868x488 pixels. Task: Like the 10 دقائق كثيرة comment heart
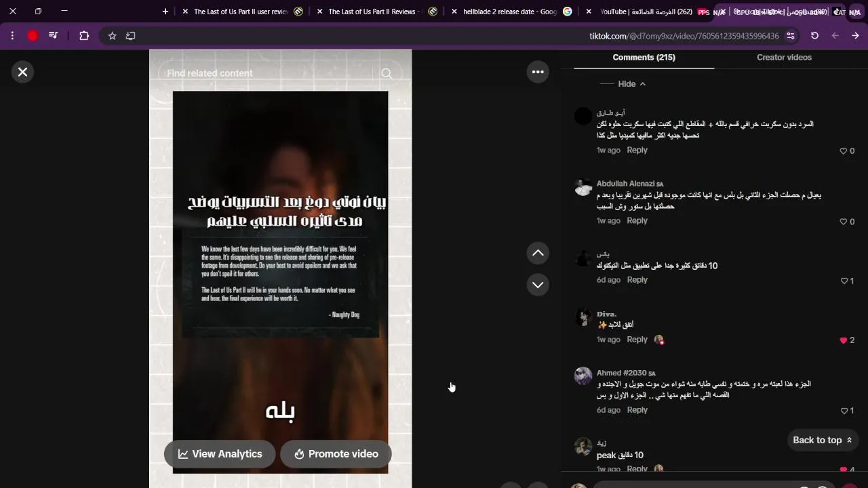tap(844, 281)
